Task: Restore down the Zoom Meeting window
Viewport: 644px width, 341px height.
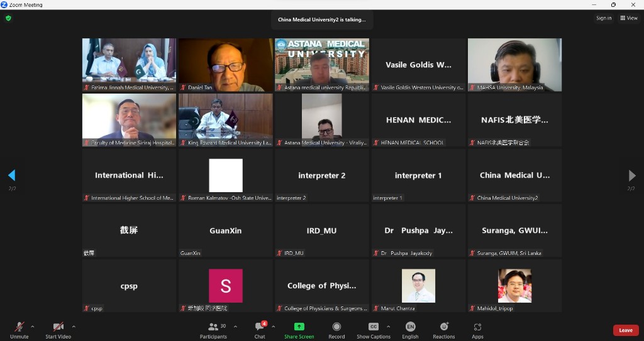Action: [x=613, y=4]
